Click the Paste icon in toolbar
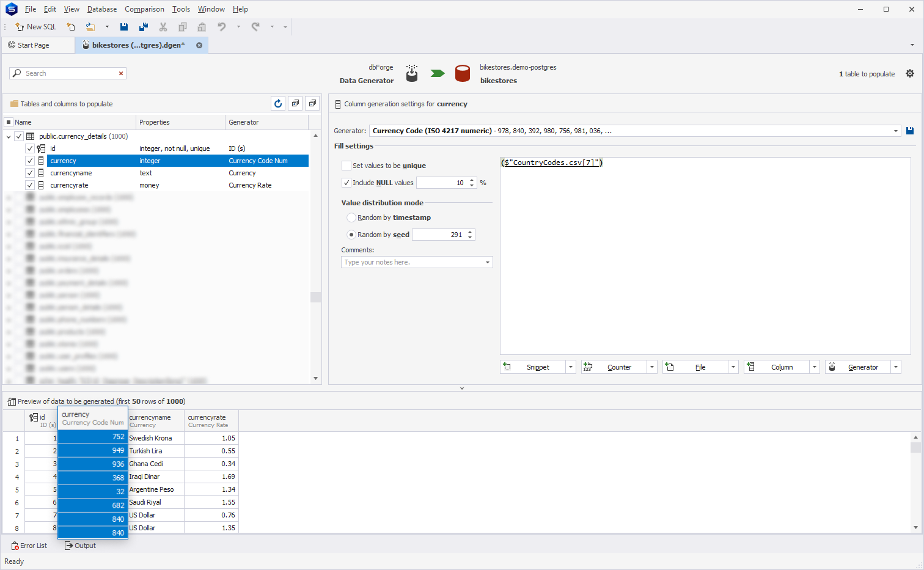Image resolution: width=924 pixels, height=570 pixels. point(202,27)
